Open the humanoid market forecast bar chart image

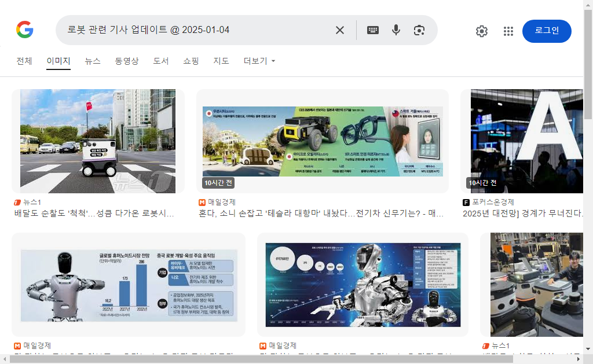(129, 285)
